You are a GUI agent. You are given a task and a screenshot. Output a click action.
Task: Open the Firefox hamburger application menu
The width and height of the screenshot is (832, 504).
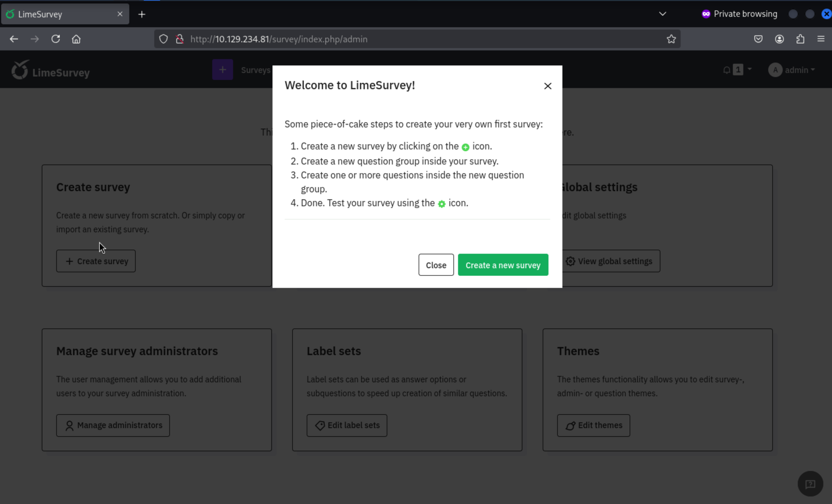pos(820,39)
